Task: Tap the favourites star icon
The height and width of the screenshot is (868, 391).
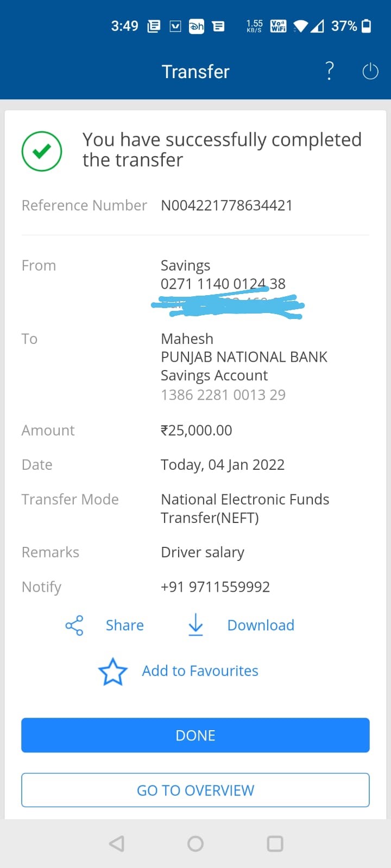Action: click(113, 672)
